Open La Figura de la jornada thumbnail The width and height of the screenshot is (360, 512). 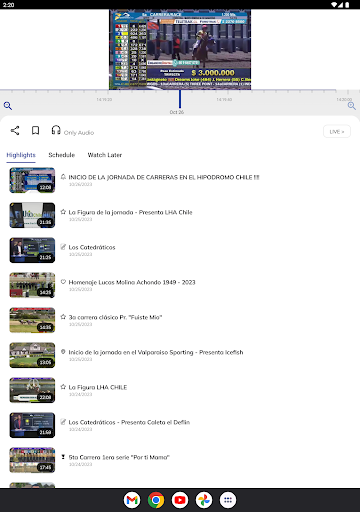(32, 215)
